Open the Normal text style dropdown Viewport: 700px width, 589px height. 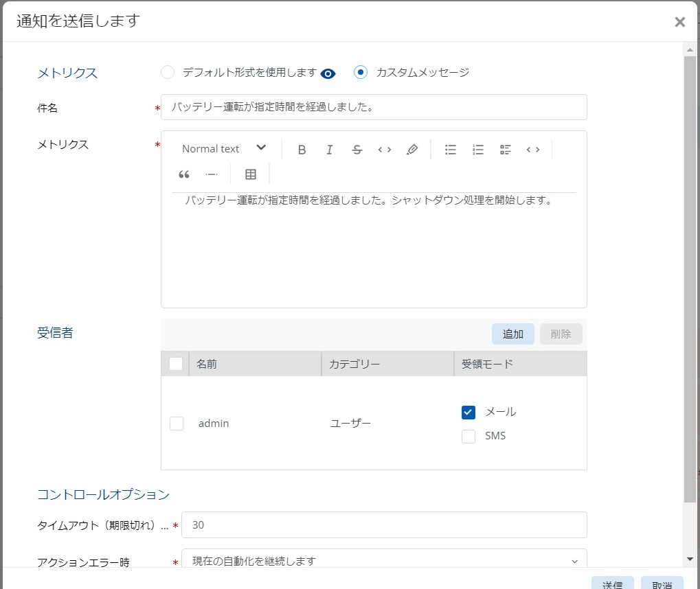[x=224, y=149]
